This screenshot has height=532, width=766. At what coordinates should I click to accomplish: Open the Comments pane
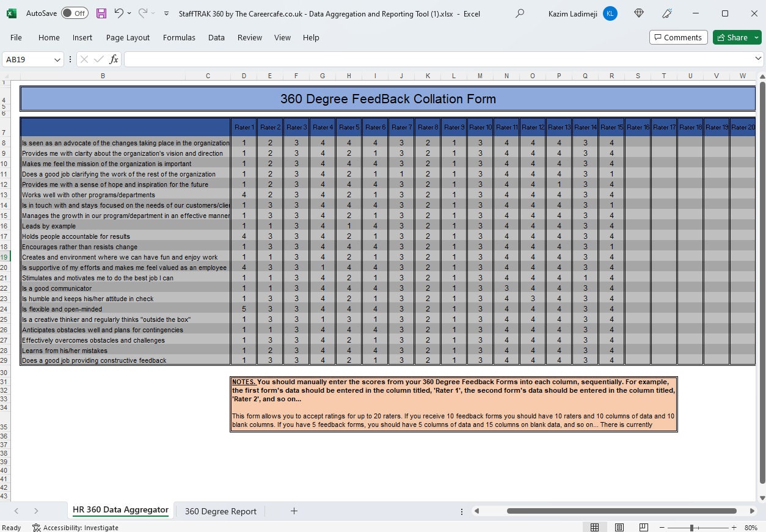coord(678,37)
